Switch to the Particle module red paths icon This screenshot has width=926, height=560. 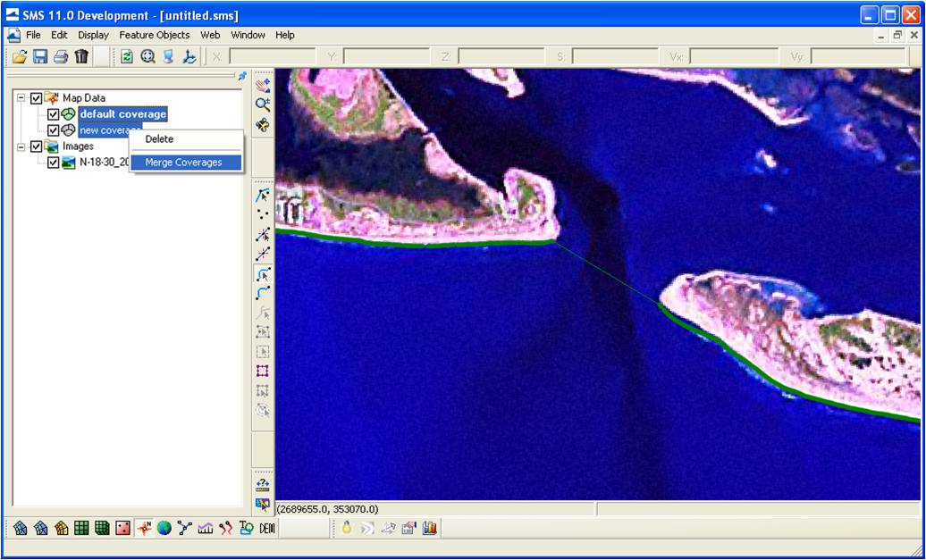point(225,529)
